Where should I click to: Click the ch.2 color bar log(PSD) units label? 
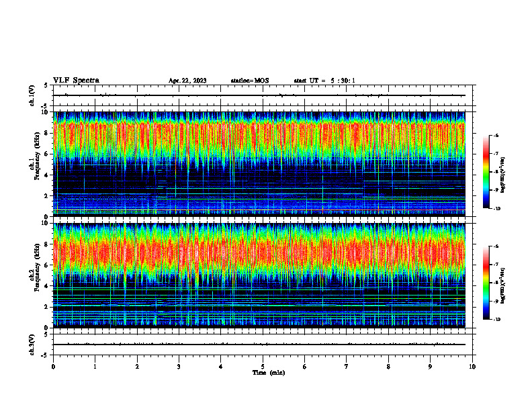(x=503, y=286)
